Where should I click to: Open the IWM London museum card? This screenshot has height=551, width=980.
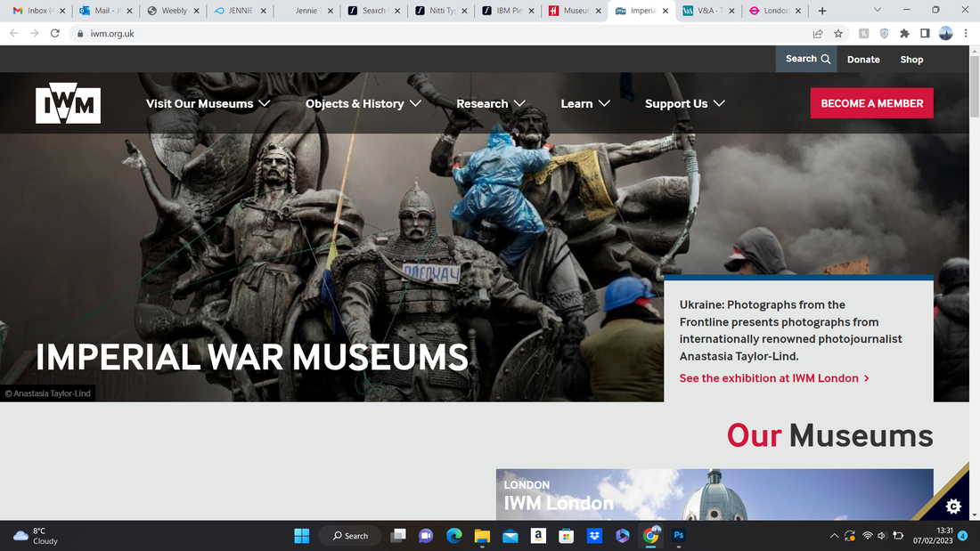(715, 494)
